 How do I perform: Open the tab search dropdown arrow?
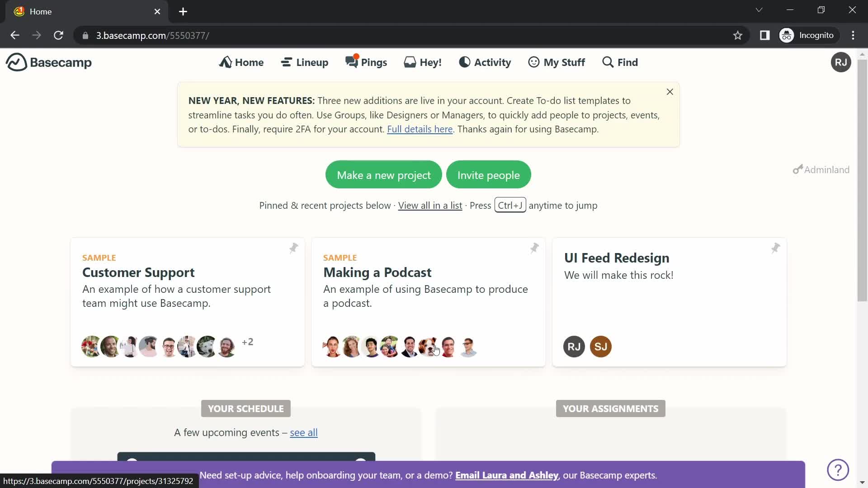759,10
